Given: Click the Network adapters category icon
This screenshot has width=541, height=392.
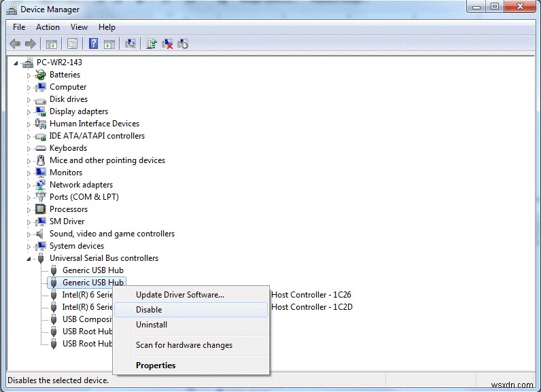Looking at the screenshot, I should [x=40, y=185].
